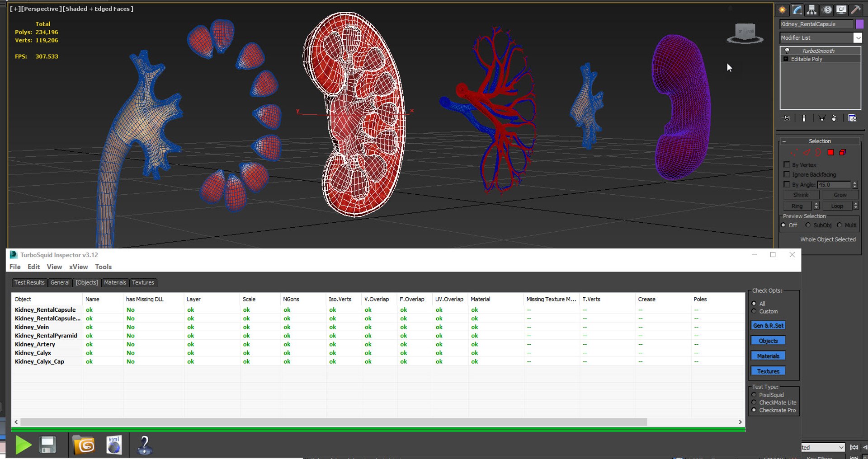Enable the By Angle checkbox

tap(787, 184)
